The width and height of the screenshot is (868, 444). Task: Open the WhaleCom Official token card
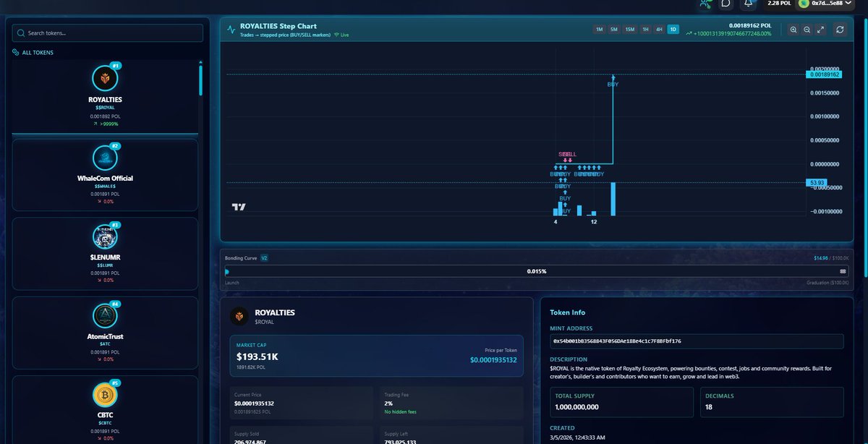[x=105, y=175]
